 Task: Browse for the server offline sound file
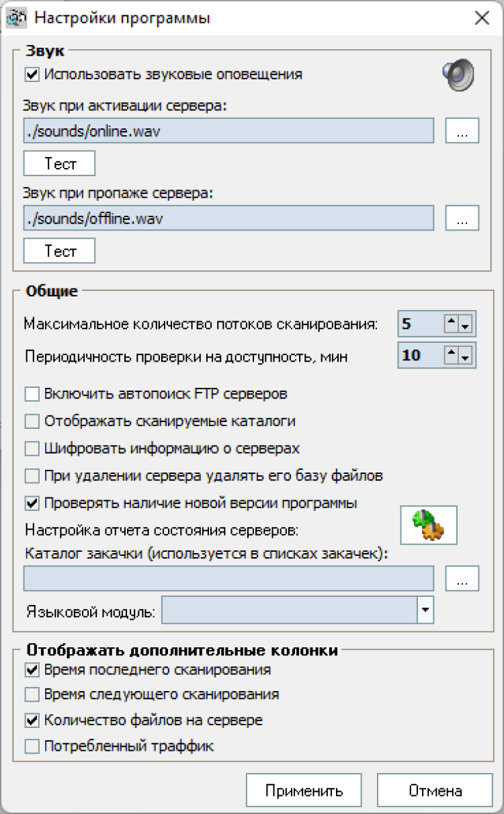point(462,218)
